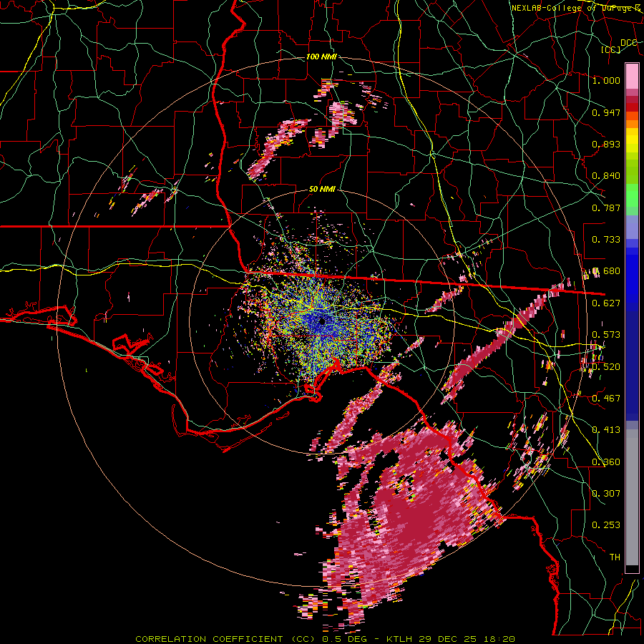Click the 0.413 scale value
The height and width of the screenshot is (644, 644).
pos(606,430)
